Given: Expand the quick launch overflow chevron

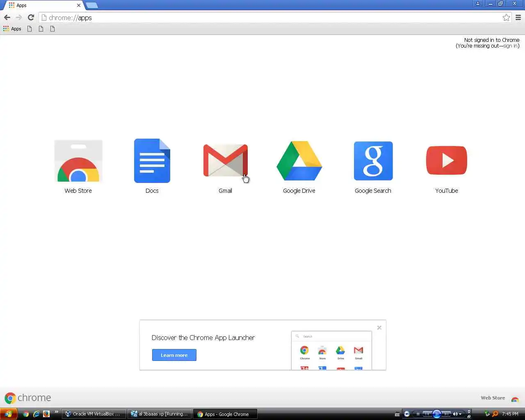Looking at the screenshot, I should [x=56, y=412].
